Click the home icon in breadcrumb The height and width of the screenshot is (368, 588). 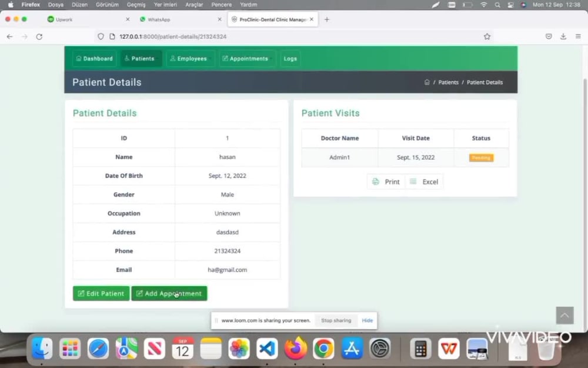click(427, 82)
